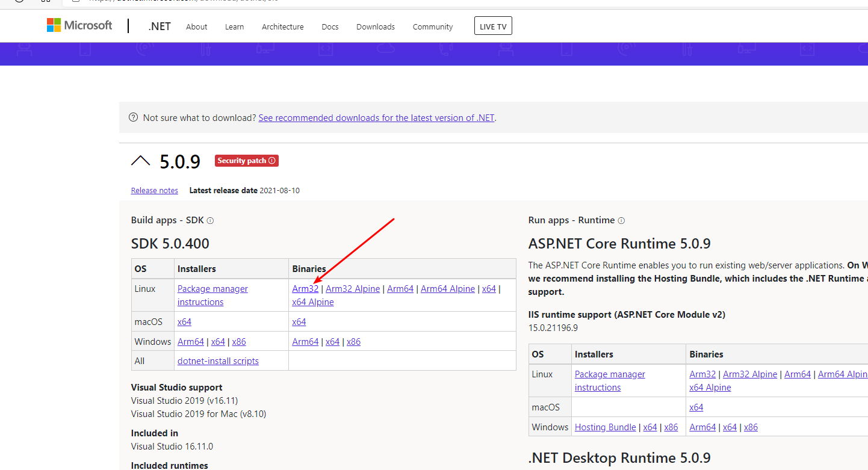Download ASP.NET Runtime Linux Arm32 Alpine binary

pos(750,374)
